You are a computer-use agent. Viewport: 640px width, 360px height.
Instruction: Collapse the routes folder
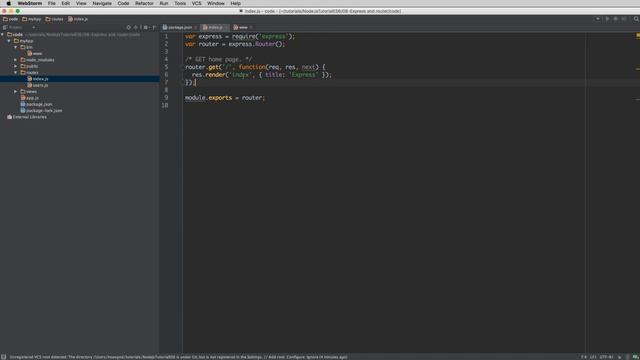tap(16, 73)
